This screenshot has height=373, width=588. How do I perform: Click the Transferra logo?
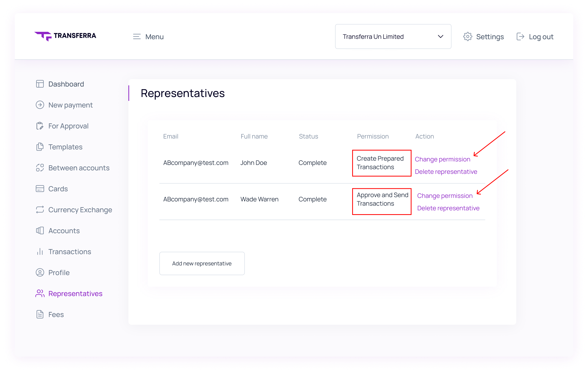(65, 36)
